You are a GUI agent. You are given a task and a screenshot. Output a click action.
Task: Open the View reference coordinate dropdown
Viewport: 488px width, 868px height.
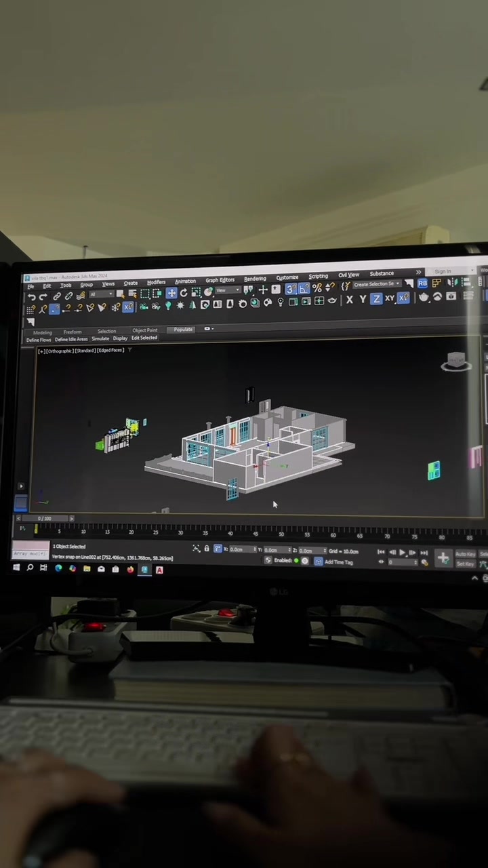228,290
